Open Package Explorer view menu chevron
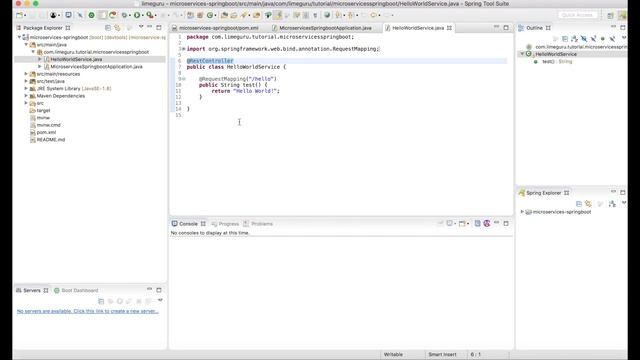640x360 pixels. pos(141,27)
